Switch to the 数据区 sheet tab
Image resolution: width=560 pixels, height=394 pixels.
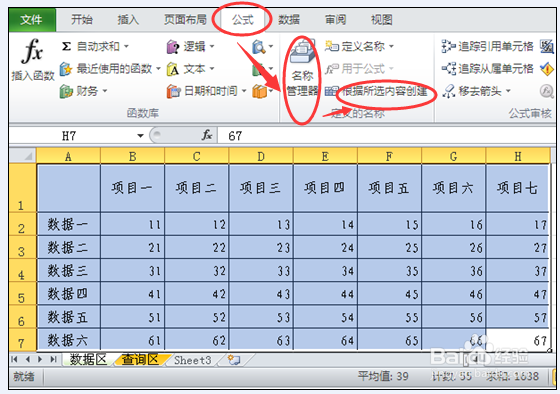coord(88,359)
